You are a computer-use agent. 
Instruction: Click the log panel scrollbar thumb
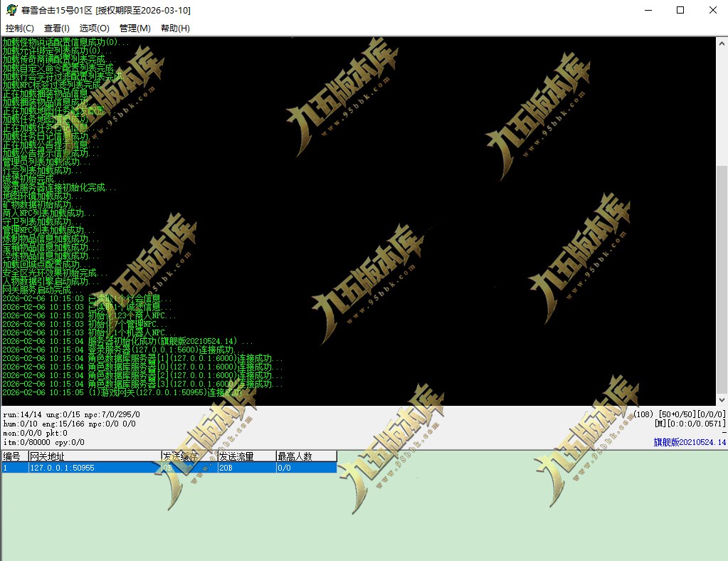coord(722,278)
